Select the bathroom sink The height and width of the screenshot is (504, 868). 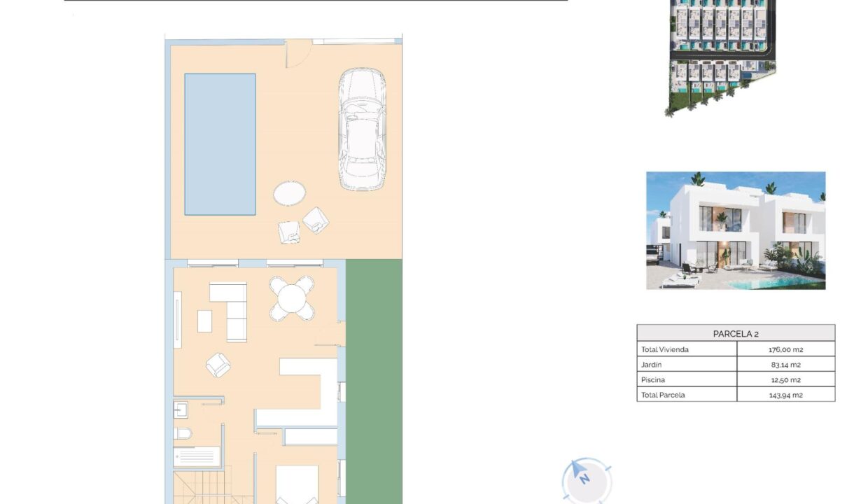coord(181,410)
